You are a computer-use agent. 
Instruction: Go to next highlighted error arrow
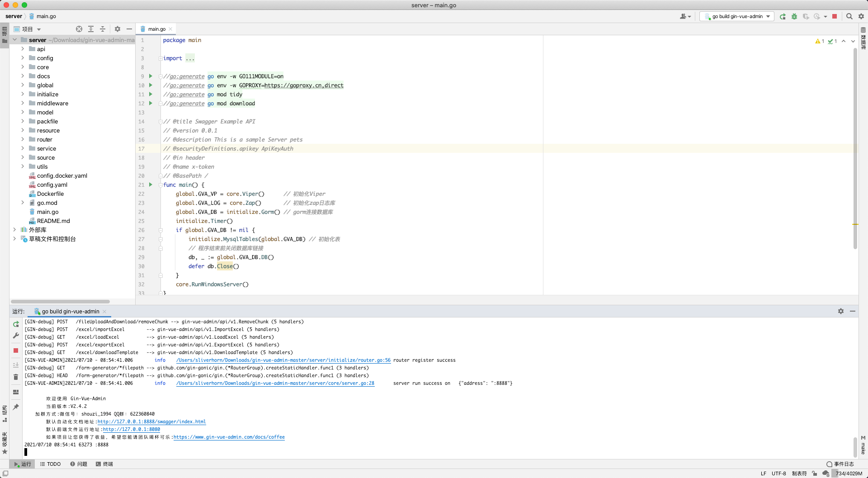853,41
